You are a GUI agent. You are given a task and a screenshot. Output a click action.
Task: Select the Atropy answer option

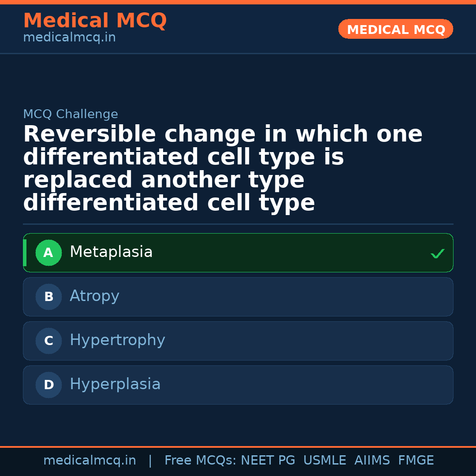tap(238, 297)
